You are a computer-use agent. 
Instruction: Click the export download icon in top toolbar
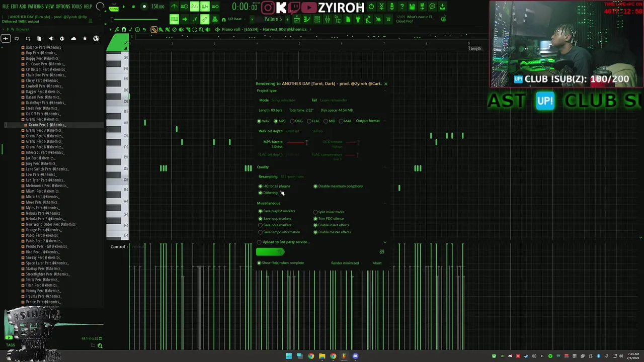coord(442,7)
